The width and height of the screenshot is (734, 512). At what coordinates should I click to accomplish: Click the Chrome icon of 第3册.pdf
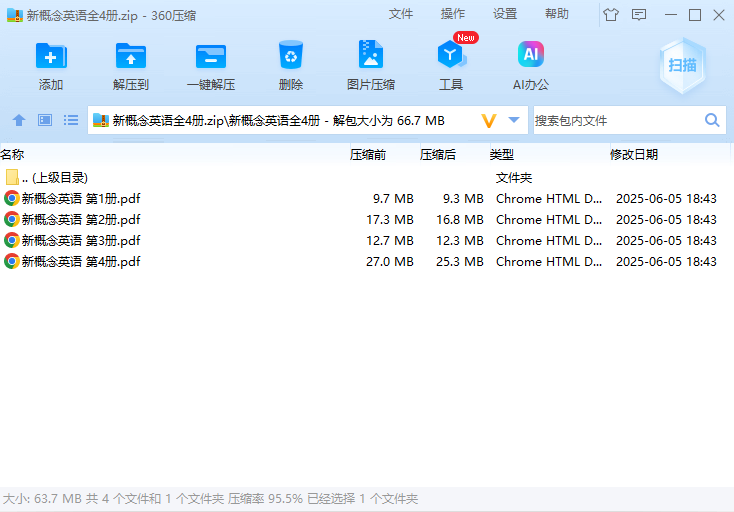12,241
